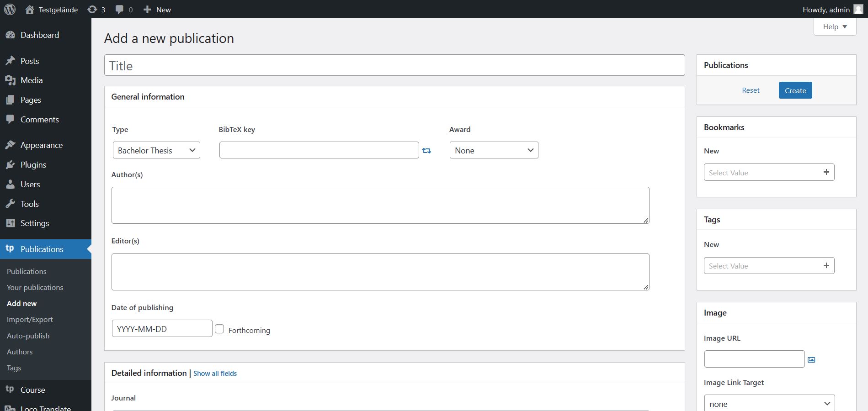Open Image Link Target dropdown
This screenshot has height=411, width=868.
[x=769, y=404]
